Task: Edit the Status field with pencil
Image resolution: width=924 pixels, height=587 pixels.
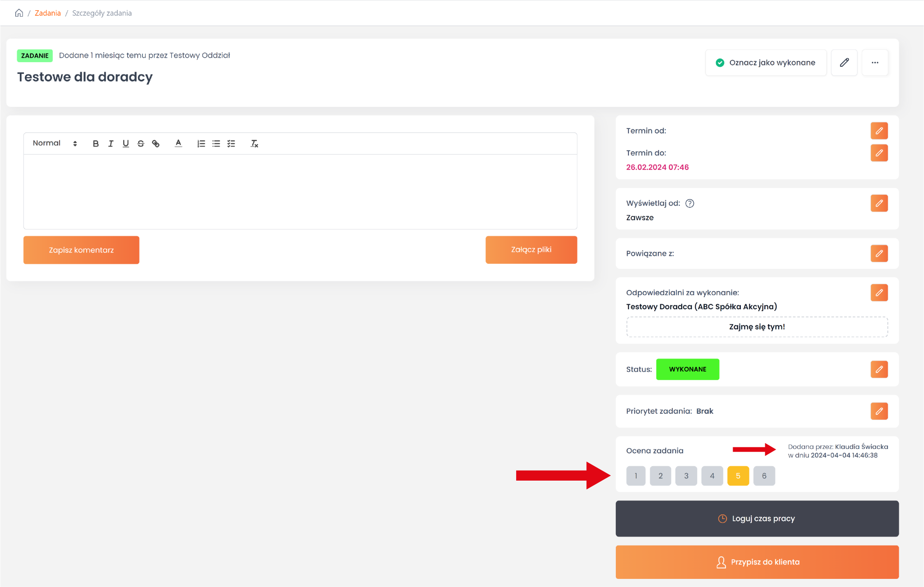Action: point(879,369)
